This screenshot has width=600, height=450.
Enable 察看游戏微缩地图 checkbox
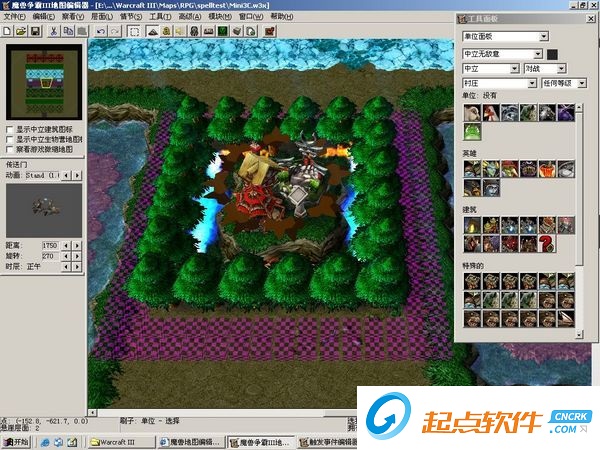pos(10,149)
